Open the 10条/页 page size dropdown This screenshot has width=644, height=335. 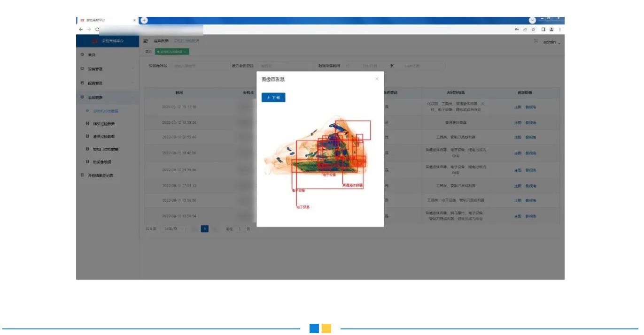click(x=174, y=228)
